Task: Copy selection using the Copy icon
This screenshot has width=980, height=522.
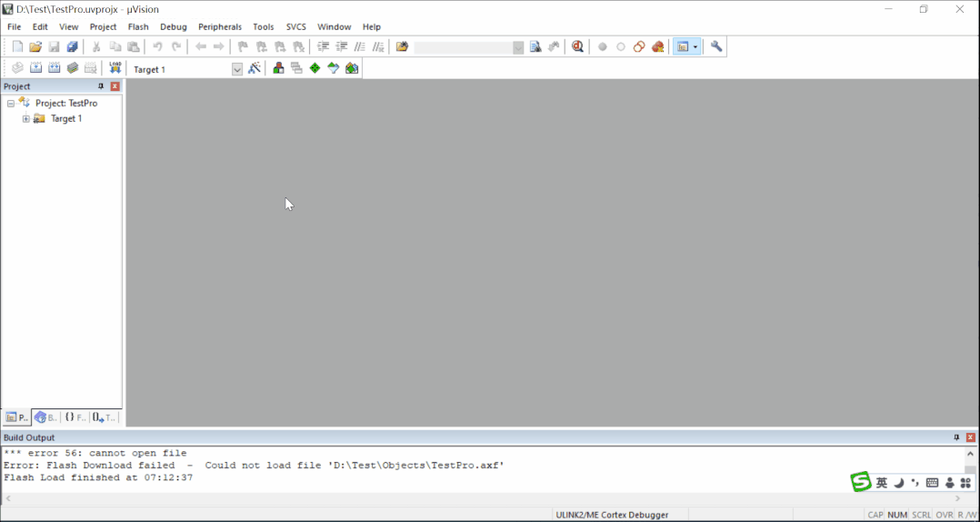Action: (x=115, y=47)
